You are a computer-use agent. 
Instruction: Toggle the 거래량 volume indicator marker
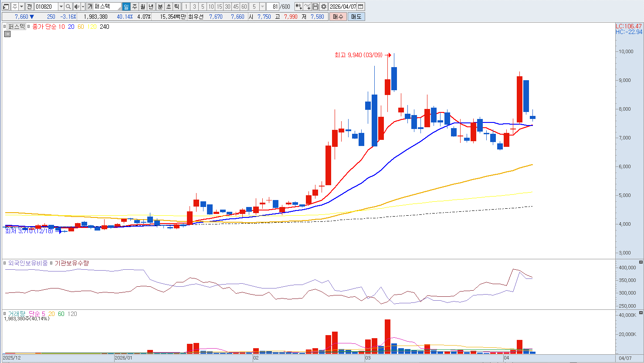(x=5, y=314)
